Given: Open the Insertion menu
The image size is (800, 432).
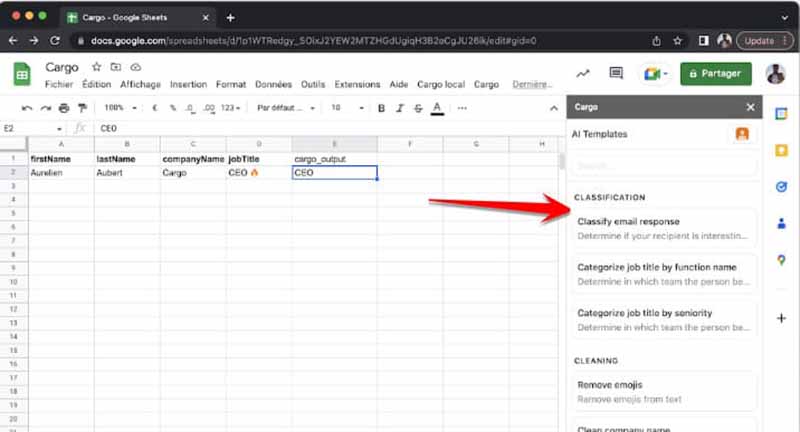Looking at the screenshot, I should [188, 85].
